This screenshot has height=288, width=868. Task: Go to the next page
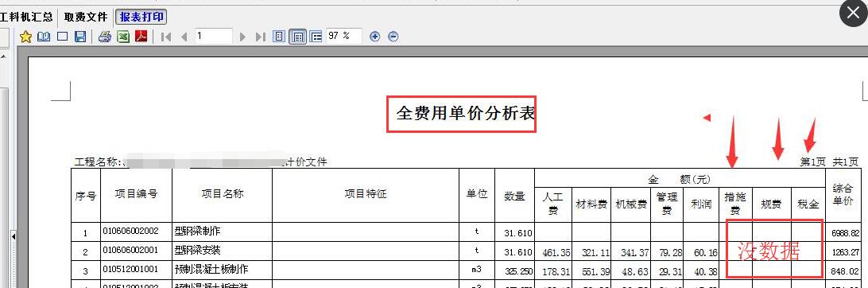[242, 37]
